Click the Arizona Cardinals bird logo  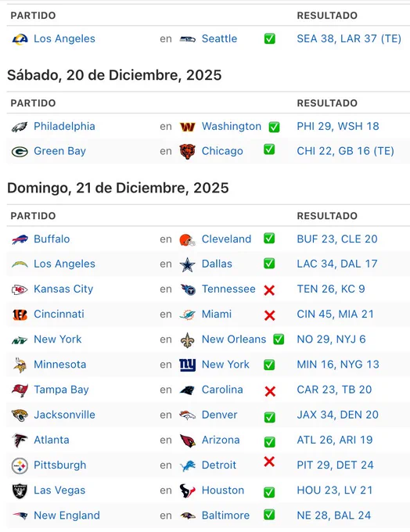point(187,440)
